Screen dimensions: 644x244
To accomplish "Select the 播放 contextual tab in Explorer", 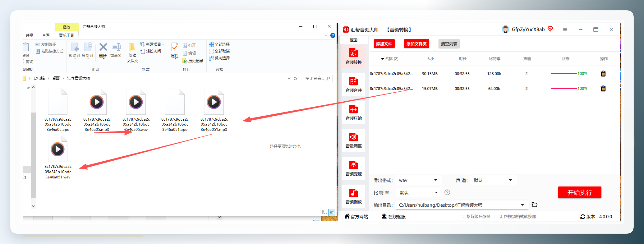I will click(67, 27).
